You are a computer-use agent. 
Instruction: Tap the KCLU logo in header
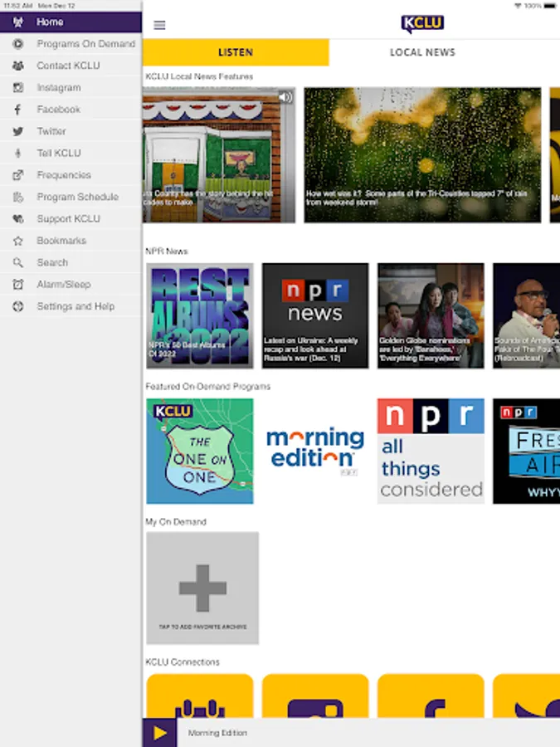click(422, 24)
